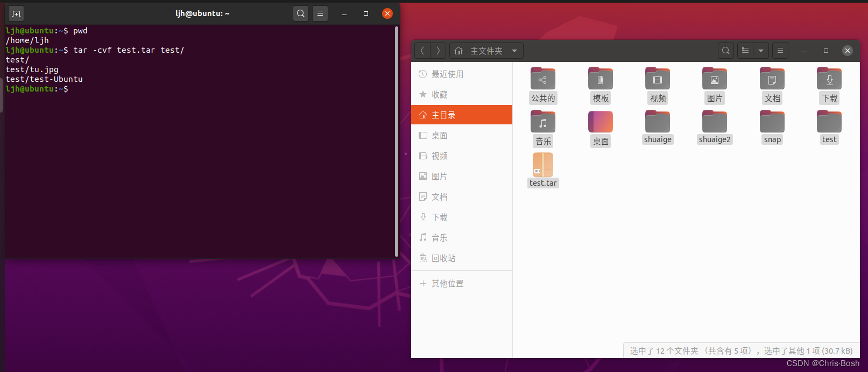Open new tab in terminal window
868x372 pixels.
(x=16, y=13)
